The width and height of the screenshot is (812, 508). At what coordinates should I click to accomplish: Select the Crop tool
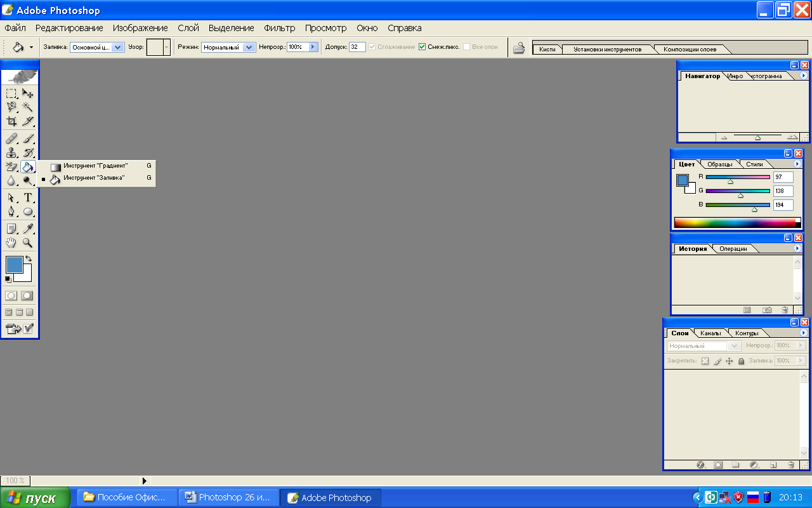[x=11, y=121]
